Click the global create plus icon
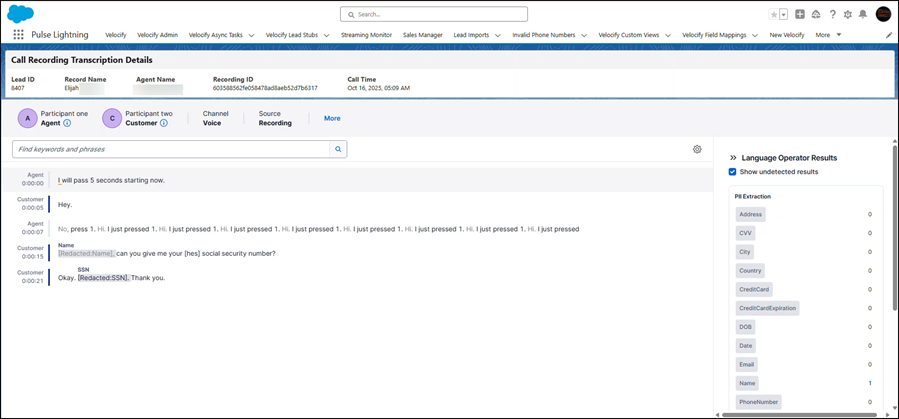The image size is (899, 419). click(800, 14)
